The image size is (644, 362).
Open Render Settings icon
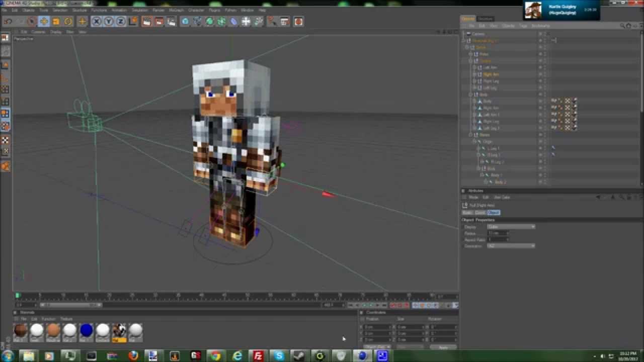[171, 22]
